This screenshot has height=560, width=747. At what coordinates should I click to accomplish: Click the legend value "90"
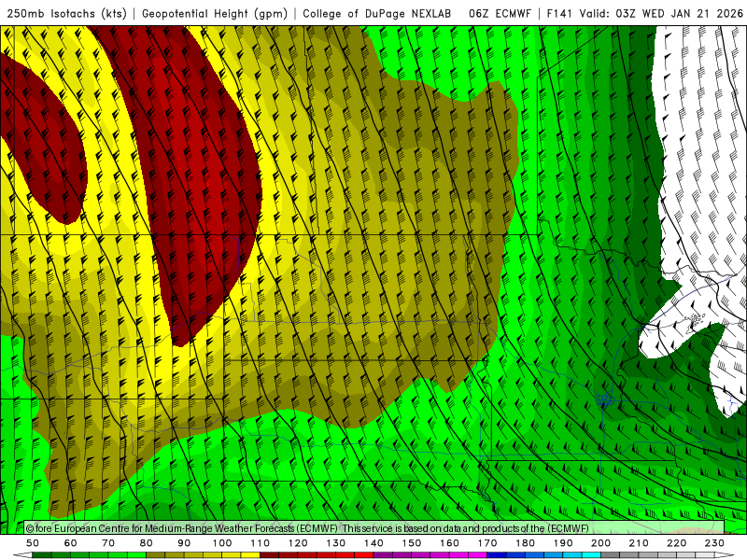(184, 543)
